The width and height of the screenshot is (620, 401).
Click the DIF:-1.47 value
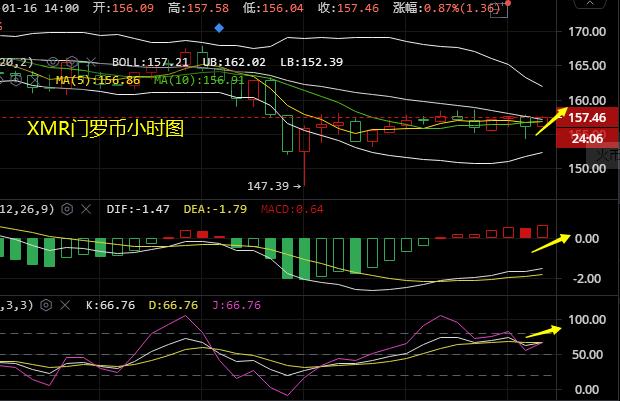tap(138, 209)
